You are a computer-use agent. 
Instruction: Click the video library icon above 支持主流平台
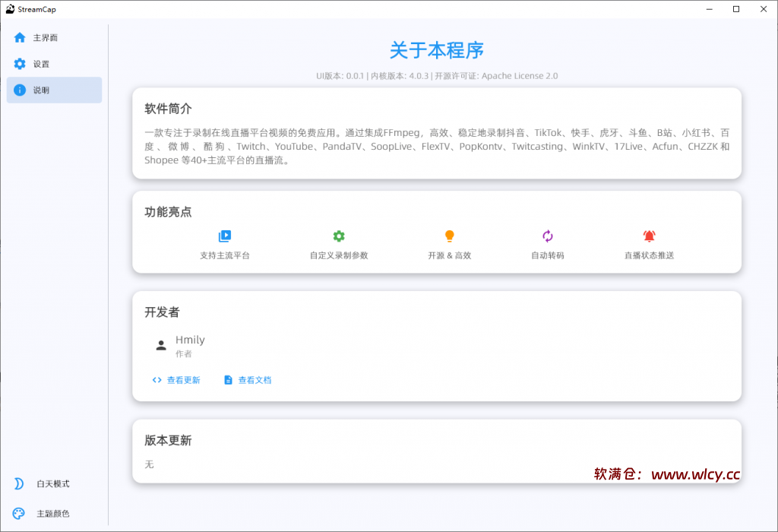tap(225, 236)
